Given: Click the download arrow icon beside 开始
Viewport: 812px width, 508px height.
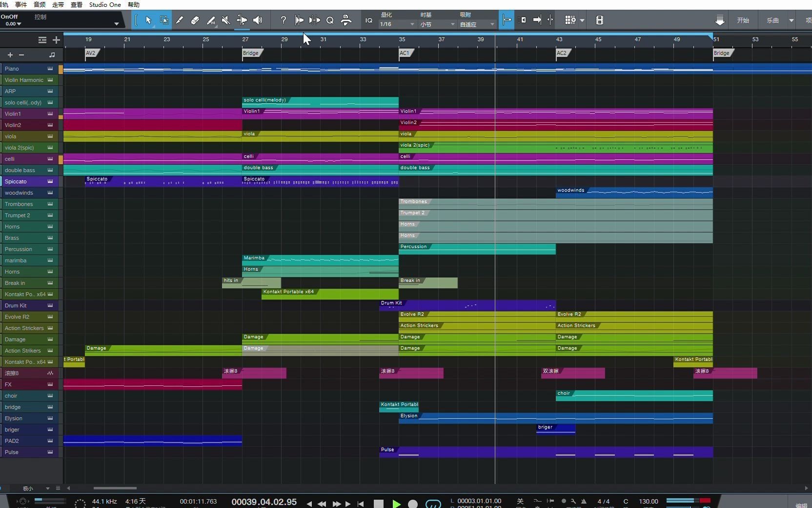Looking at the screenshot, I should [x=720, y=20].
